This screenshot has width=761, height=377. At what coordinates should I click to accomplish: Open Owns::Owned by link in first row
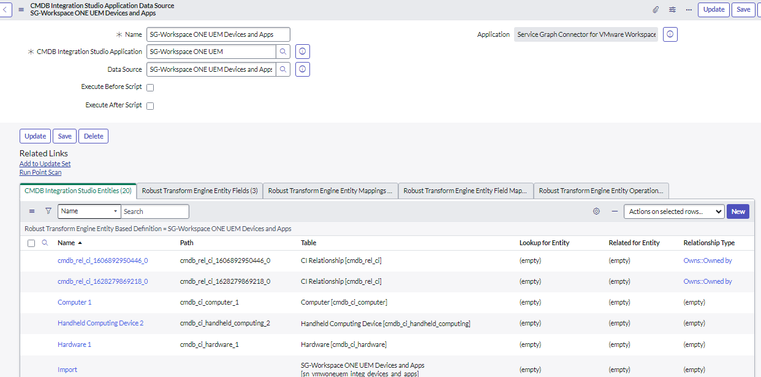click(708, 261)
